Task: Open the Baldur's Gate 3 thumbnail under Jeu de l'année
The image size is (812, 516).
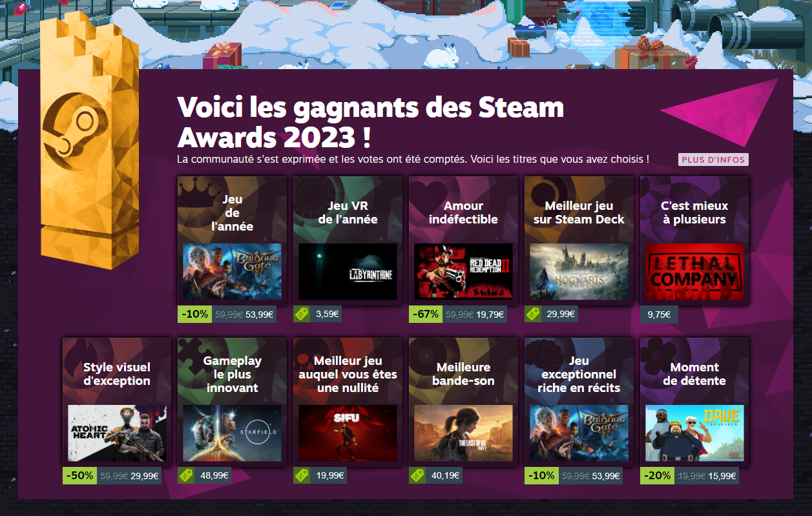Action: click(x=233, y=271)
